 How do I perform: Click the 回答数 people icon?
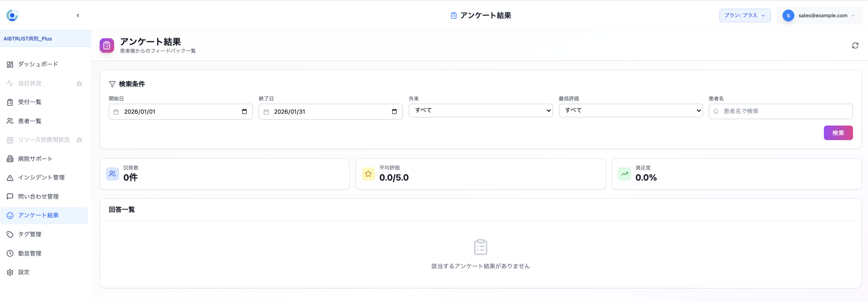(112, 174)
